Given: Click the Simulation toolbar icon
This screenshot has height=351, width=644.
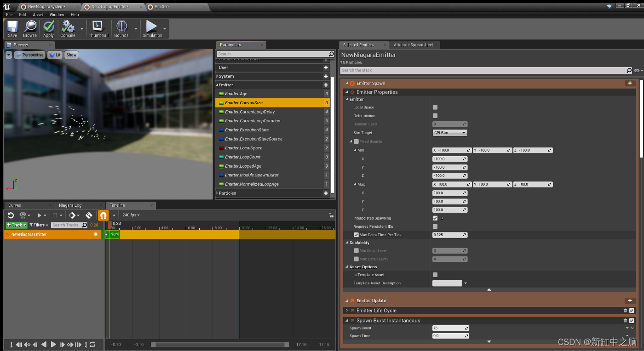Looking at the screenshot, I should [x=152, y=28].
